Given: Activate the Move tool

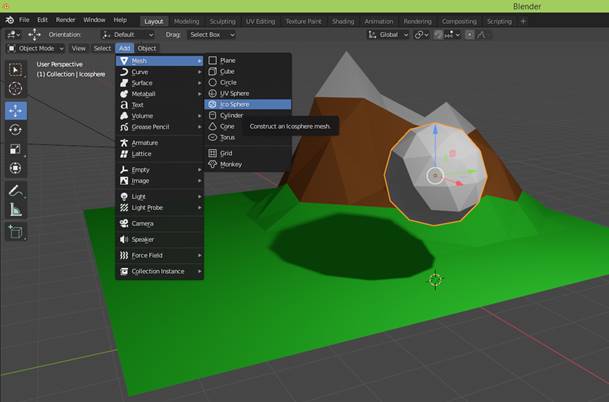Looking at the screenshot, I should pyautogui.click(x=16, y=111).
